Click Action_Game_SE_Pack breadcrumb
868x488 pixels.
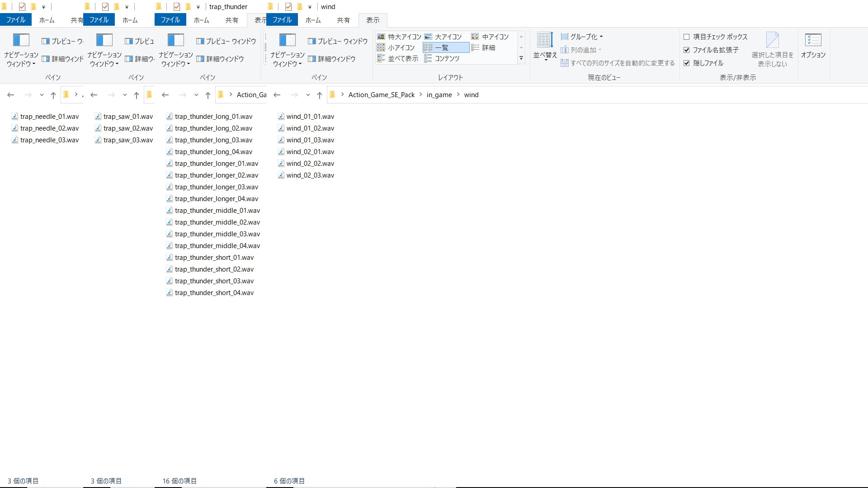pyautogui.click(x=382, y=94)
